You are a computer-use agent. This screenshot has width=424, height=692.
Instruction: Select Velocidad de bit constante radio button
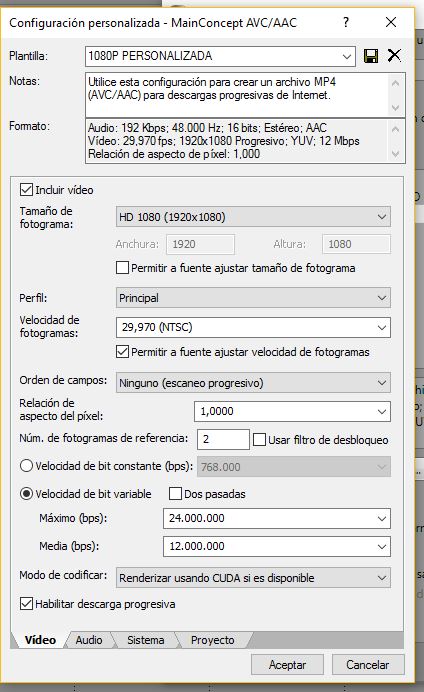click(26, 466)
